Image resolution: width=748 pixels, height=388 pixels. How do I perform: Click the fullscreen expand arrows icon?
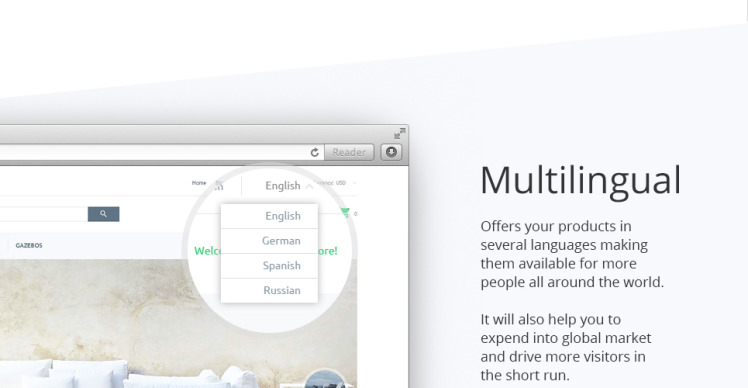pyautogui.click(x=400, y=133)
